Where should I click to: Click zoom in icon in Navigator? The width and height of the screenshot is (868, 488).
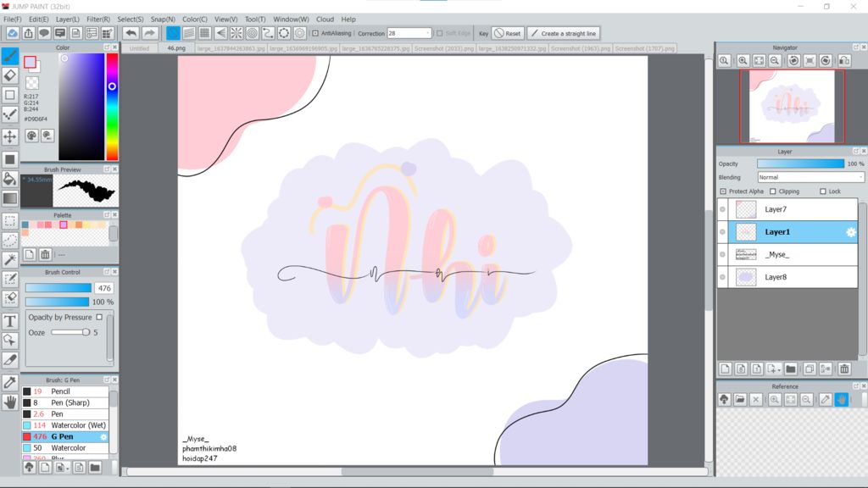[x=743, y=61]
